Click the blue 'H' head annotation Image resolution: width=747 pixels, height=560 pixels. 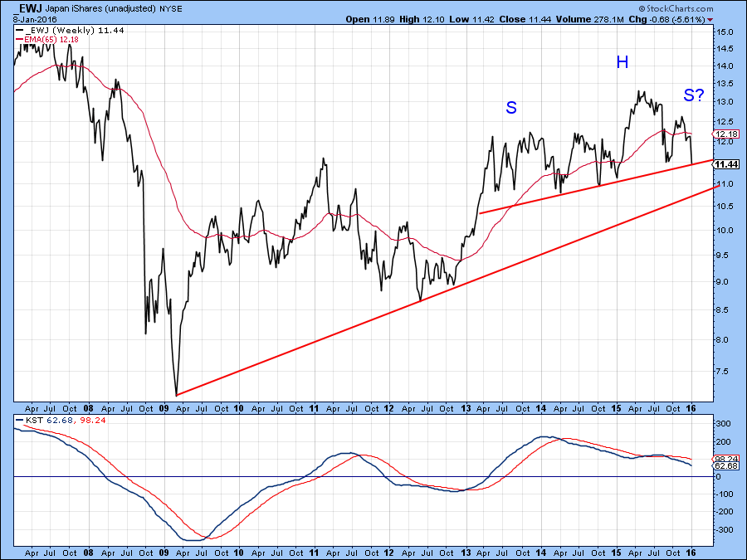[622, 62]
